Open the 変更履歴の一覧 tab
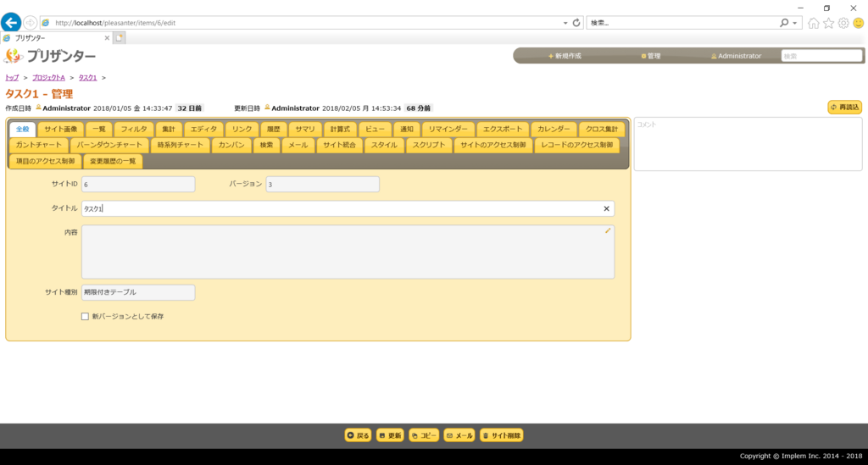Image resolution: width=868 pixels, height=465 pixels. tap(113, 161)
